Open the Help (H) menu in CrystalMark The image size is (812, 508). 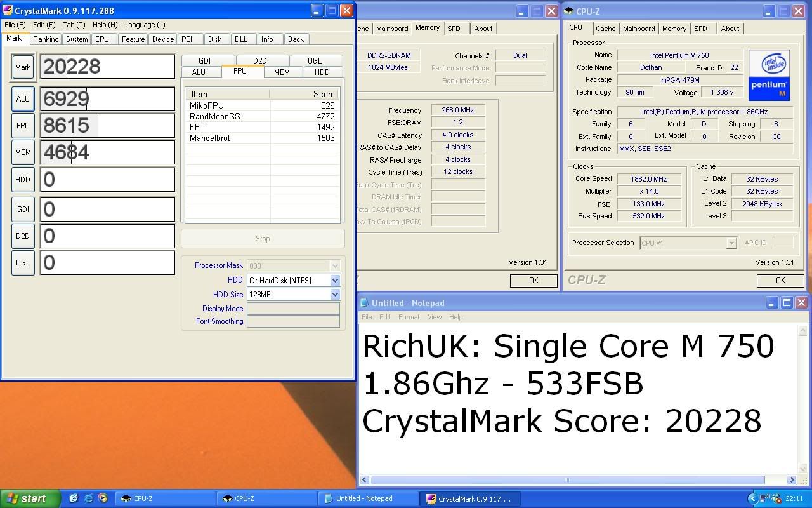pyautogui.click(x=105, y=25)
